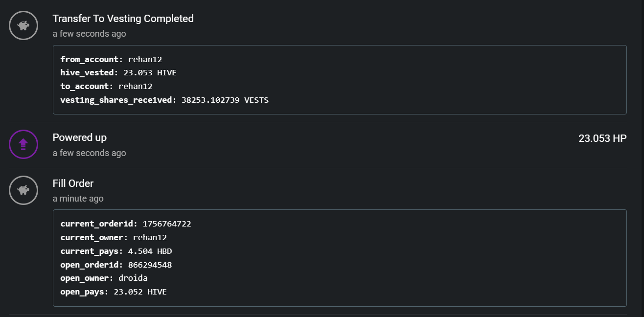This screenshot has width=644, height=317.
Task: Click the piggy bank icon beside Transfer To Vesting
Action: click(23, 25)
